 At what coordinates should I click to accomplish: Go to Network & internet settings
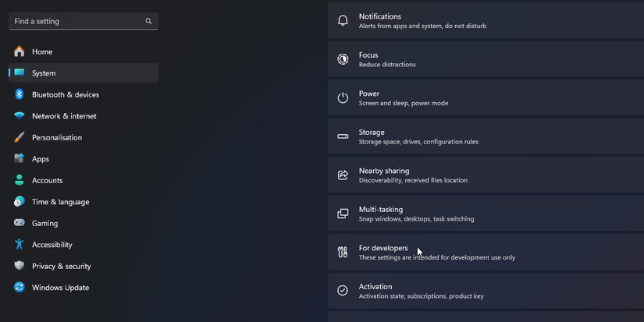click(x=64, y=116)
